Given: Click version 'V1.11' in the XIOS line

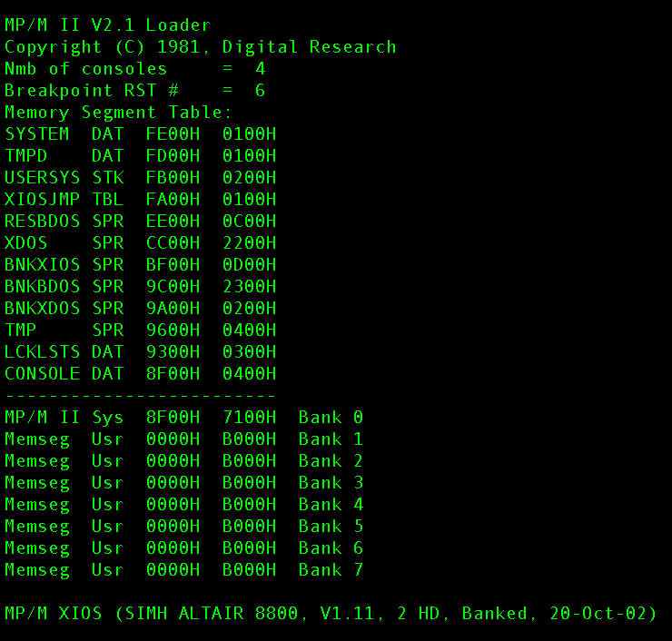Looking at the screenshot, I should point(347,614).
